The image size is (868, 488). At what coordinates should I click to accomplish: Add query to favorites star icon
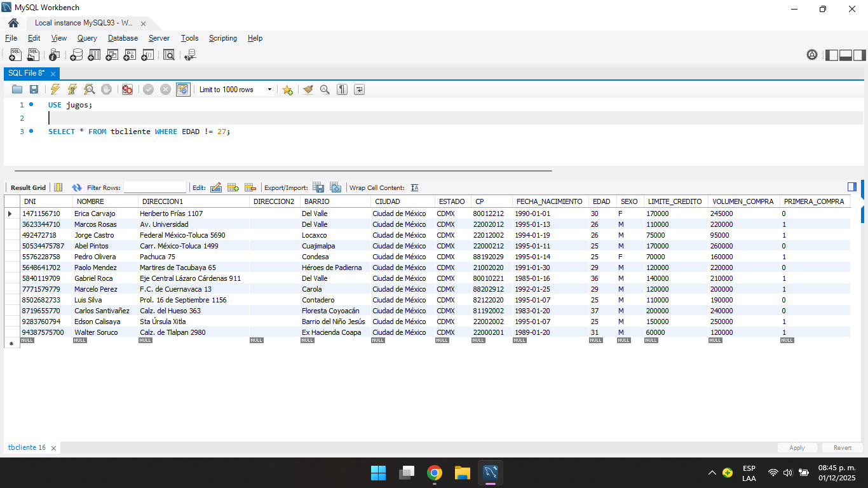[x=287, y=90]
